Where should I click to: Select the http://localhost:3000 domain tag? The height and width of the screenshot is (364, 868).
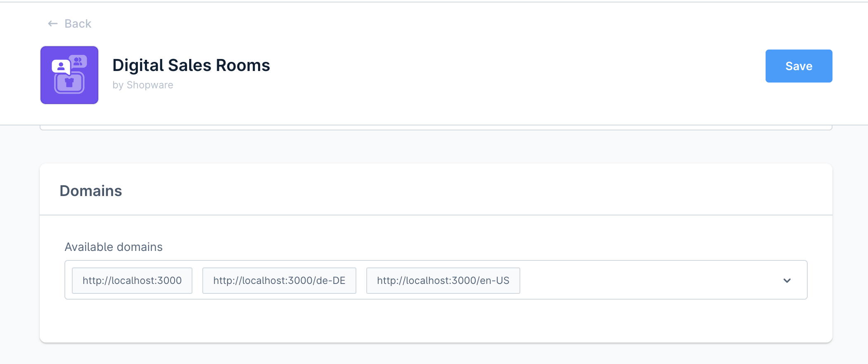(132, 281)
